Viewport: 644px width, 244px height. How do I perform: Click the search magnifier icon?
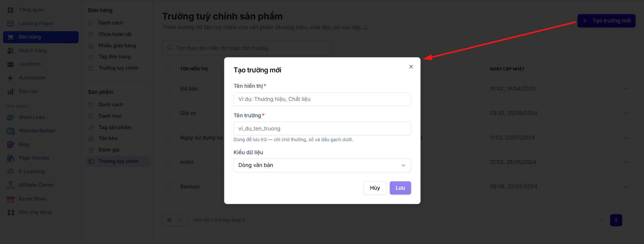coord(170,48)
